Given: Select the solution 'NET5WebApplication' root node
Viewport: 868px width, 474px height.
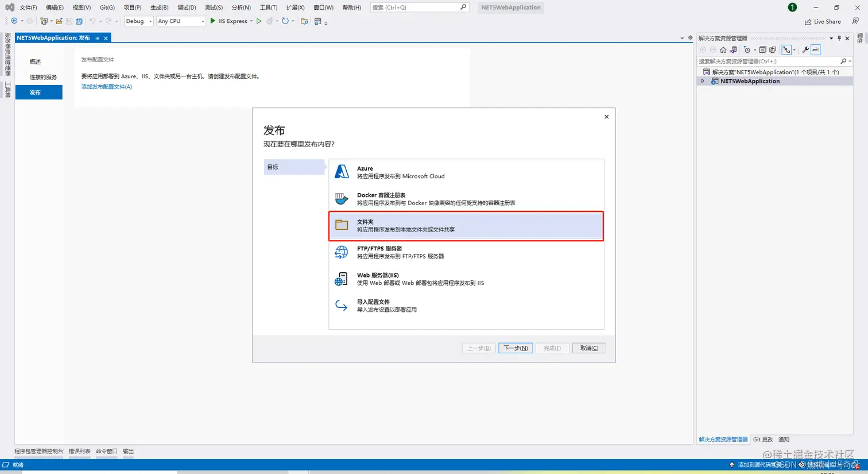Looking at the screenshot, I should coord(775,72).
